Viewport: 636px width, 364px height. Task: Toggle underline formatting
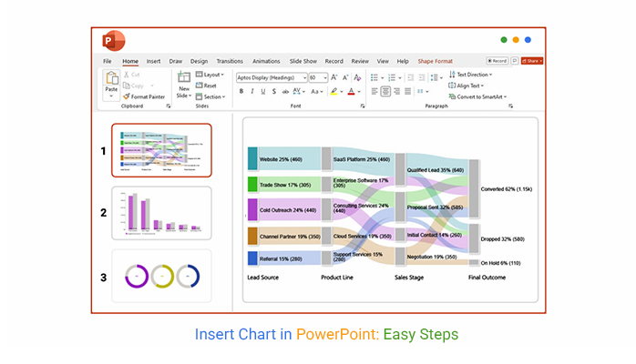(x=263, y=92)
